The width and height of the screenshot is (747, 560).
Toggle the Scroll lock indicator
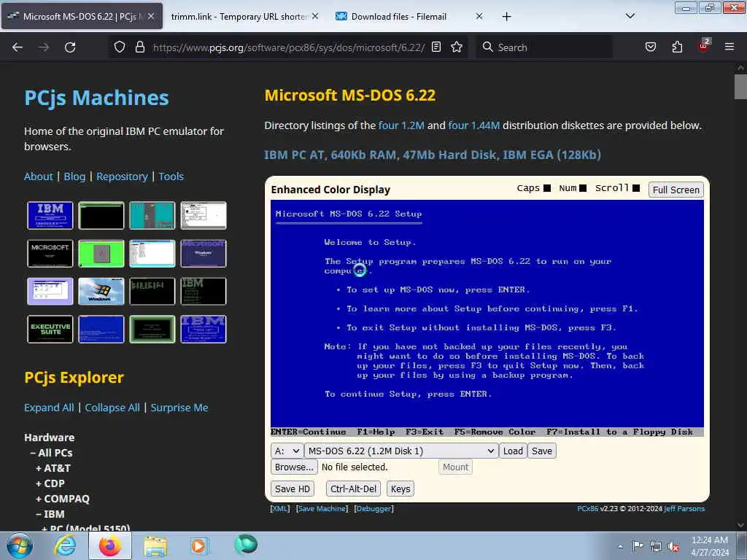pyautogui.click(x=636, y=188)
